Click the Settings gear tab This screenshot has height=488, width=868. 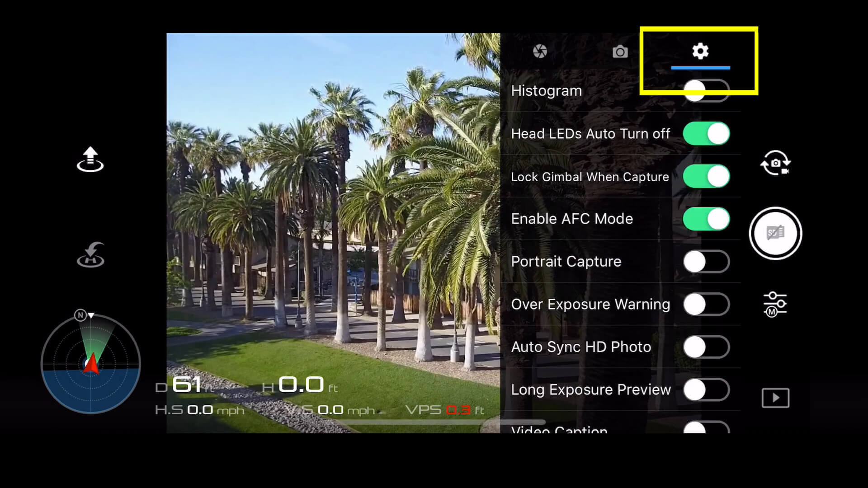coord(700,51)
